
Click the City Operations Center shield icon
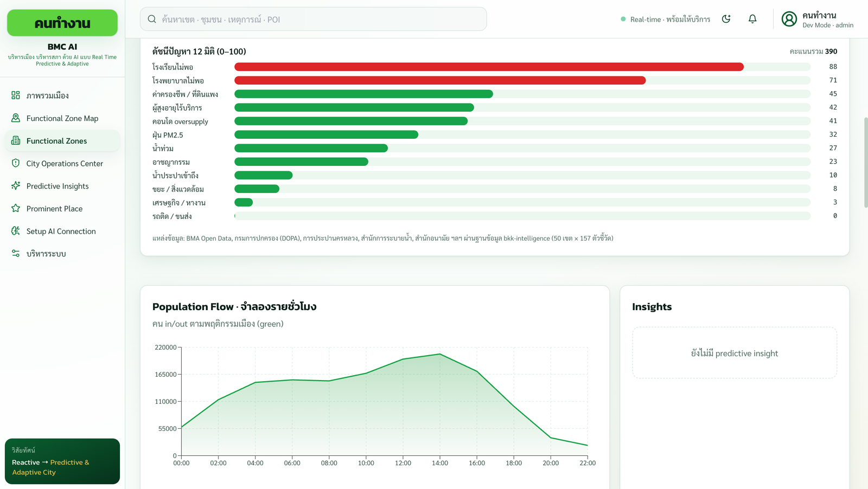coord(16,163)
